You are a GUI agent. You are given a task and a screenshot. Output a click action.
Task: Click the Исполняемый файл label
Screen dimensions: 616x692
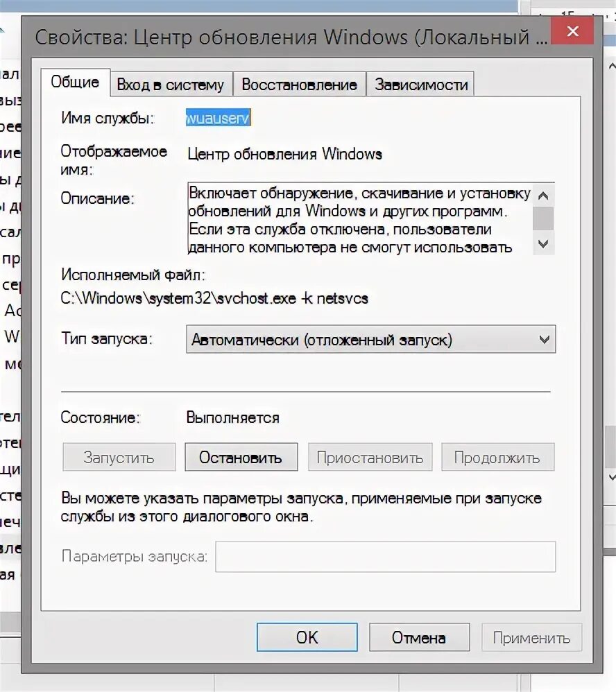tap(133, 275)
